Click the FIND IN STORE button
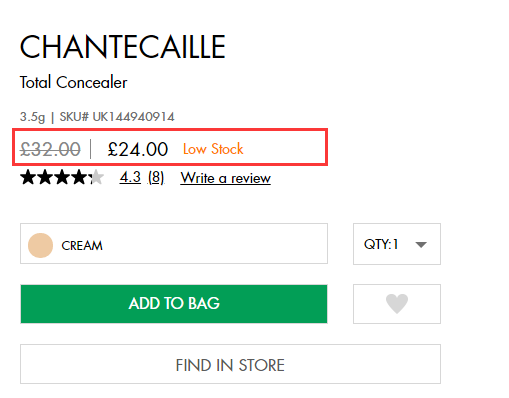The image size is (509, 398). point(230,364)
